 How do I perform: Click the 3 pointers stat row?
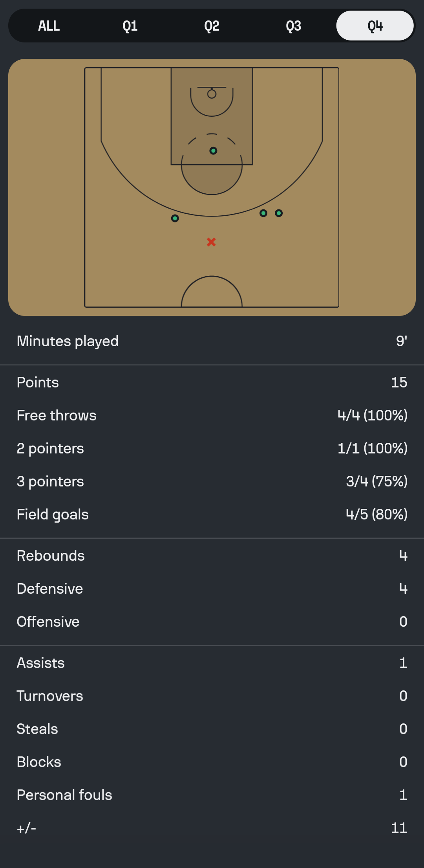pyautogui.click(x=212, y=481)
